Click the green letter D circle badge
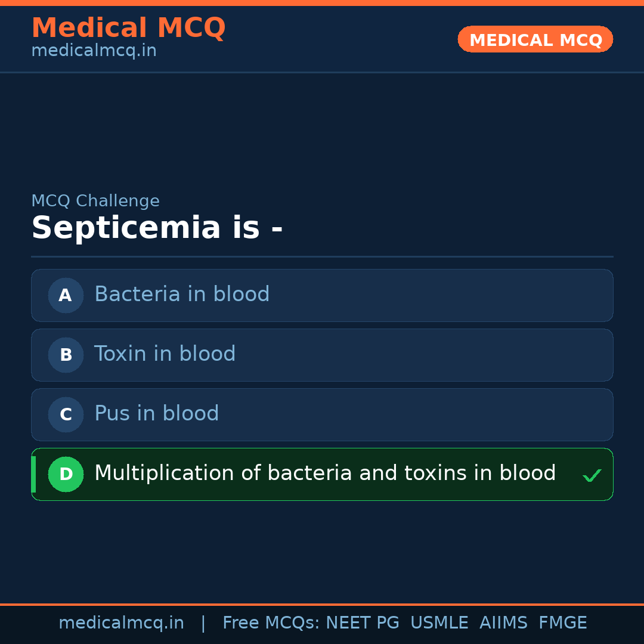The width and height of the screenshot is (644, 644). click(66, 474)
